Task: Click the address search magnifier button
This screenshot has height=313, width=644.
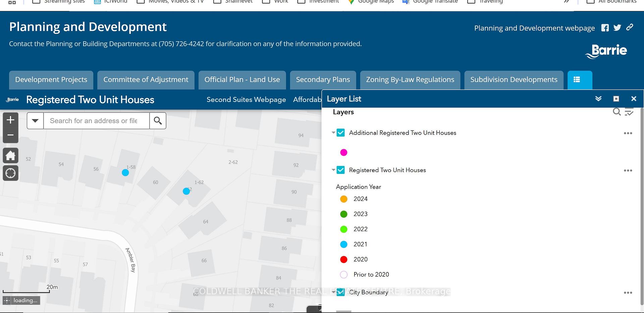Action: [x=158, y=121]
